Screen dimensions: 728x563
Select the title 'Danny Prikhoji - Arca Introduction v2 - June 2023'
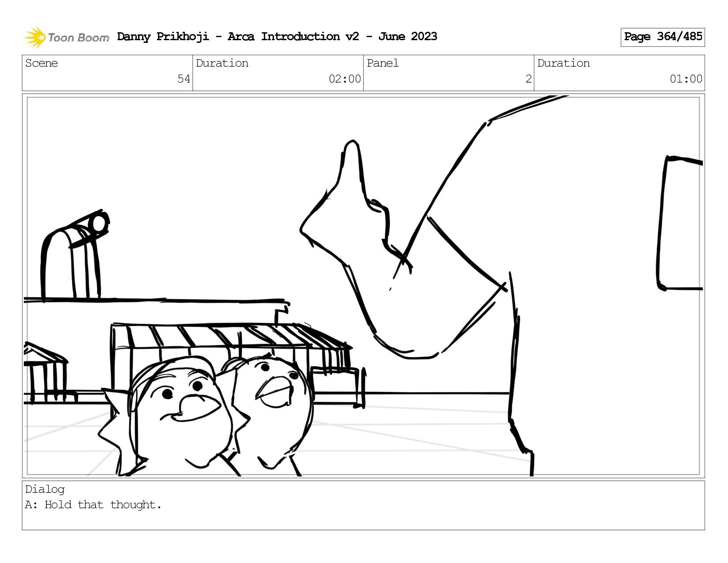click(277, 37)
